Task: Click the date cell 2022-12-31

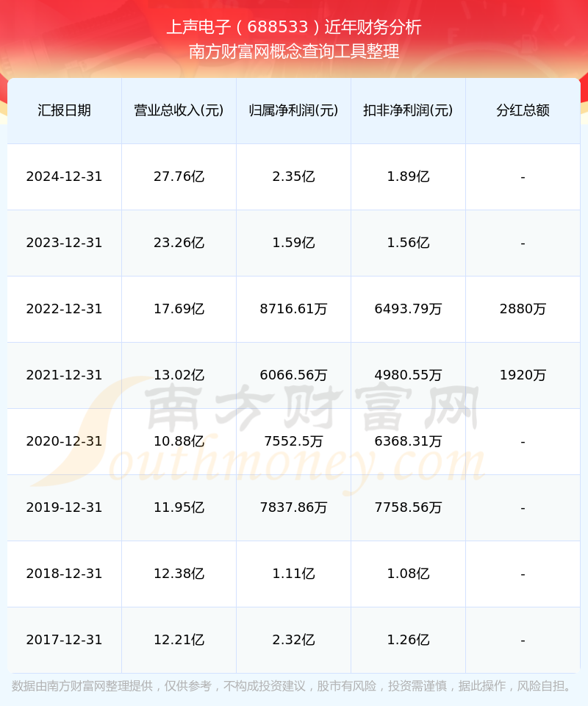Action: [x=65, y=309]
